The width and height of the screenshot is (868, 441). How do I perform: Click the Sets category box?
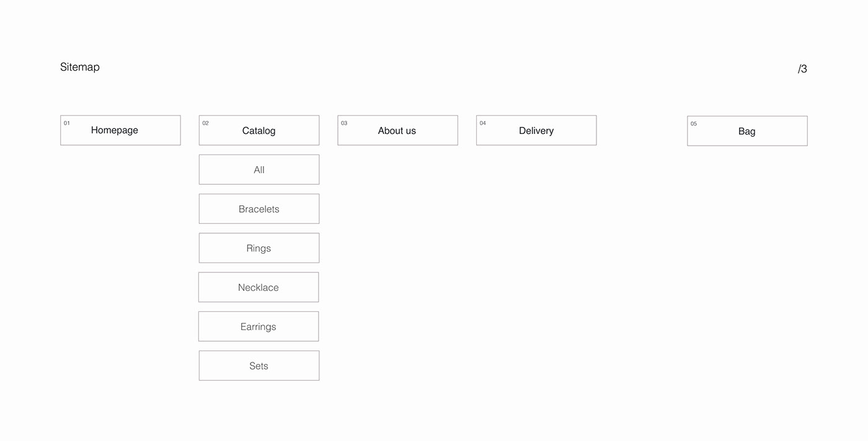point(259,366)
